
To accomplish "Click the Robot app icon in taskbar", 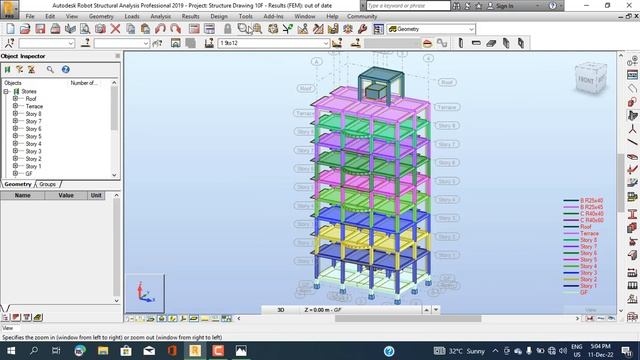I will 195,351.
